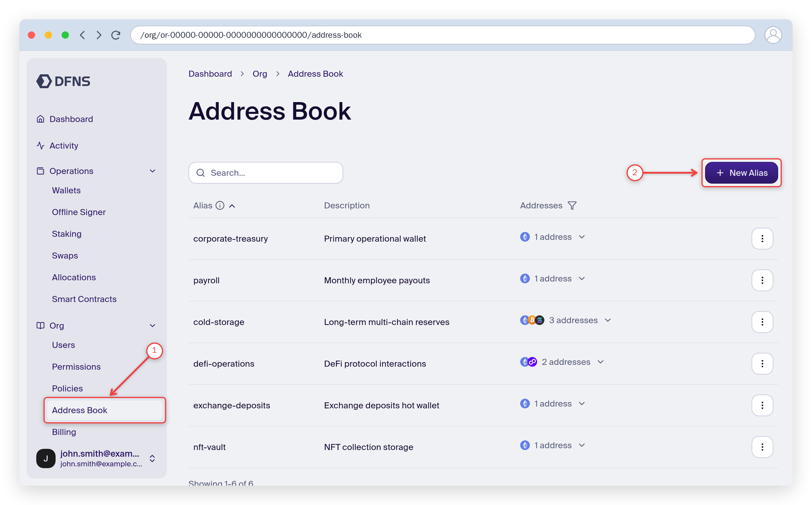Expand corporate-treasury 1 address dropdown

582,237
